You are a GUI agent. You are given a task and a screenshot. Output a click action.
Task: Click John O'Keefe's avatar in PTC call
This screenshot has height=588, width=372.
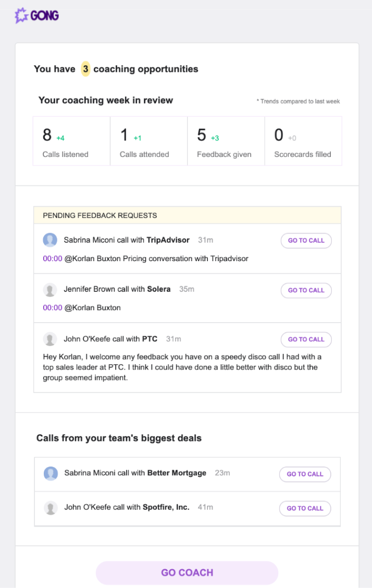pyautogui.click(x=50, y=339)
